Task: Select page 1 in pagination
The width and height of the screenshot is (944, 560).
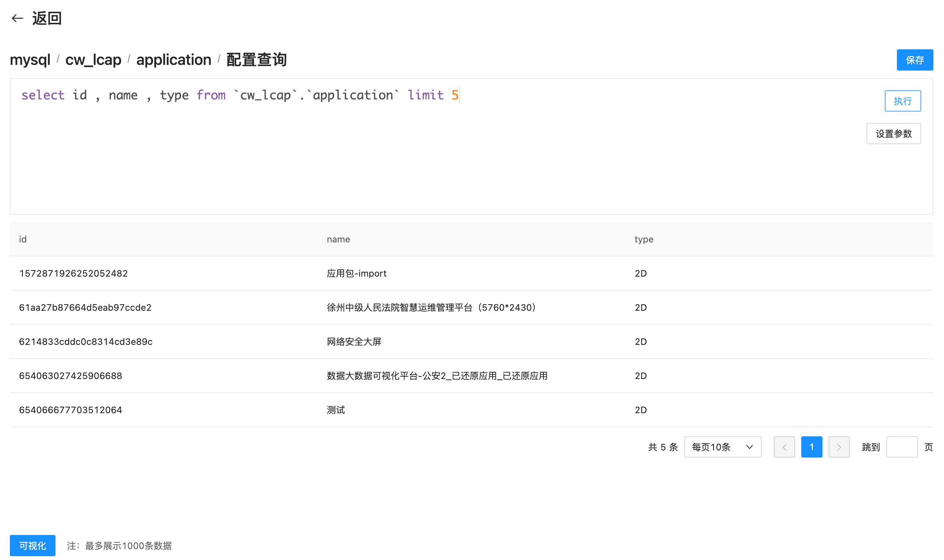Action: point(811,447)
